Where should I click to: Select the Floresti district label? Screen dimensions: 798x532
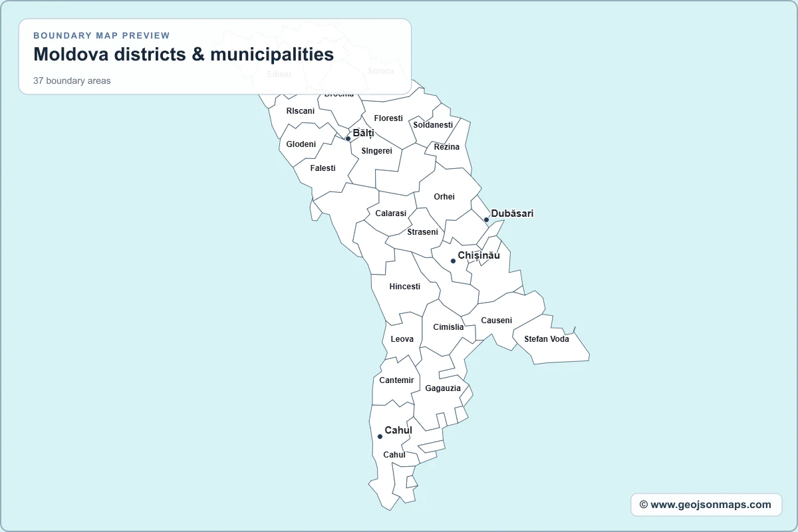pos(388,118)
